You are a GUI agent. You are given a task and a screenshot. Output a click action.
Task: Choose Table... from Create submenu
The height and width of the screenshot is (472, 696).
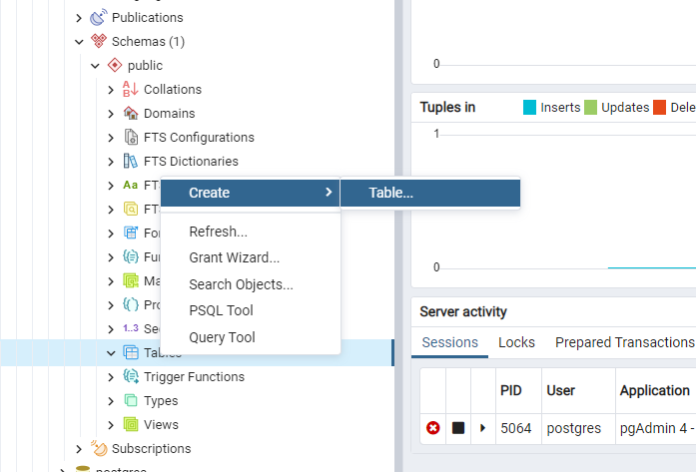coord(430,193)
